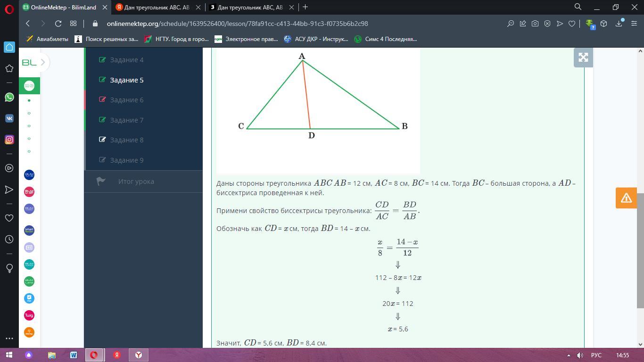Click the active OnlineMektep green service icon
The image size is (644, 362).
(x=29, y=86)
